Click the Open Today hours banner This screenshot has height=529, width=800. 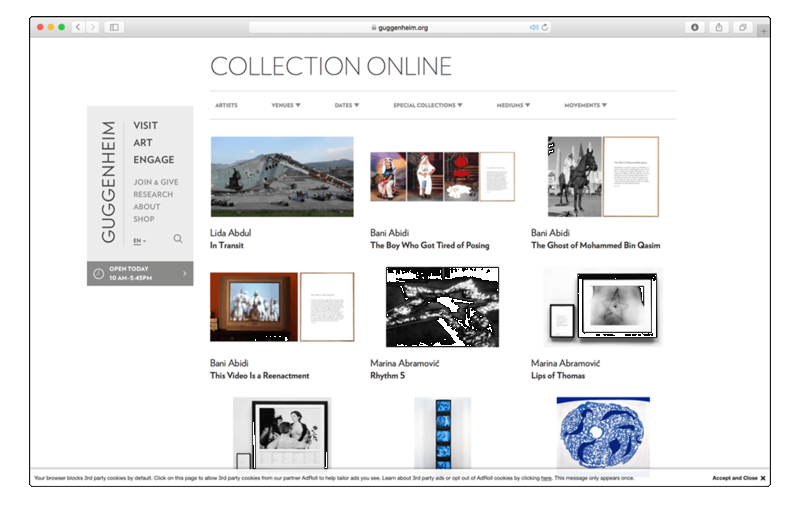click(x=140, y=273)
